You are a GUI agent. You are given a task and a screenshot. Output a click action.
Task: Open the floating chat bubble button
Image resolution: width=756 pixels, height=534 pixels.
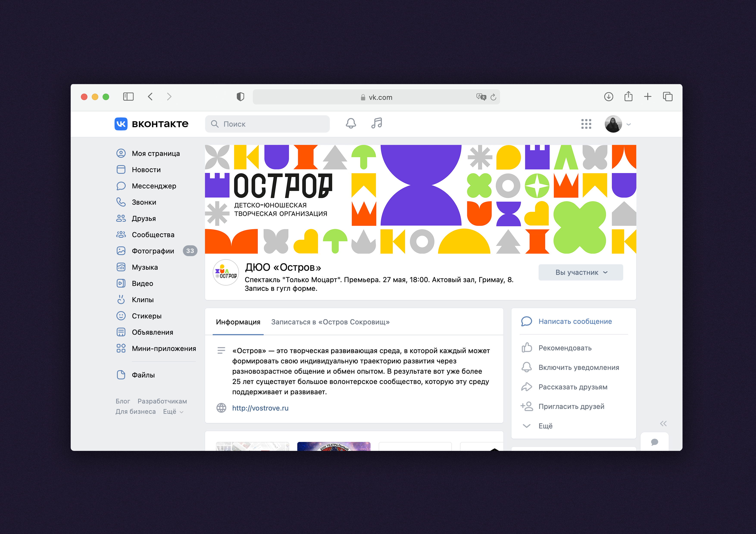[x=654, y=442]
